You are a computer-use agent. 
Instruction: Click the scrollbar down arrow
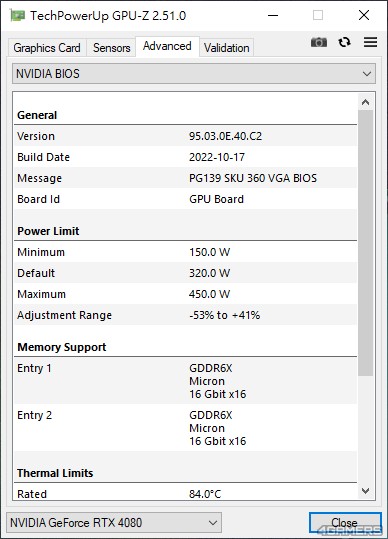tap(366, 491)
